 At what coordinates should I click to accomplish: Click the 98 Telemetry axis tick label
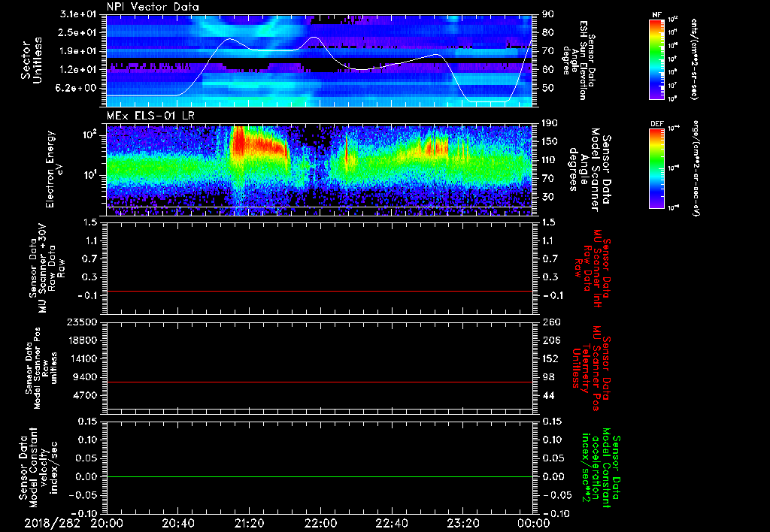coord(548,377)
